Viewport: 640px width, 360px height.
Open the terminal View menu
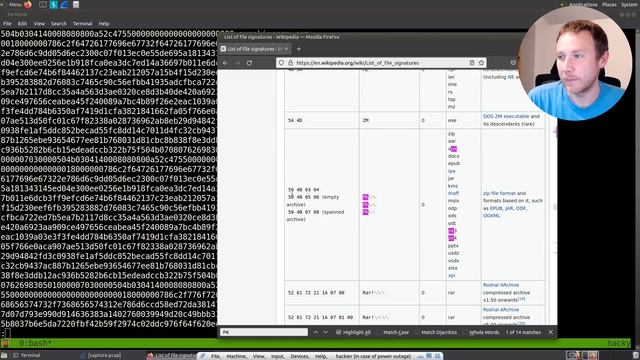click(x=39, y=24)
